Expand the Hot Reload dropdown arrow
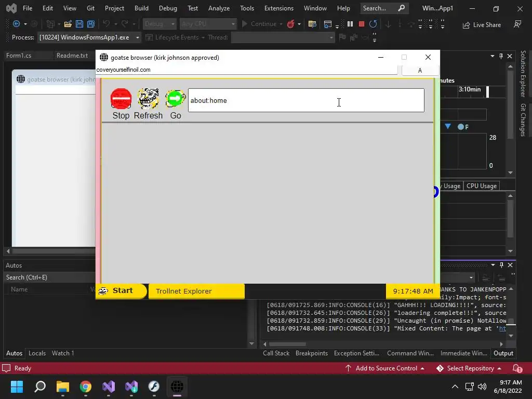 coord(299,24)
